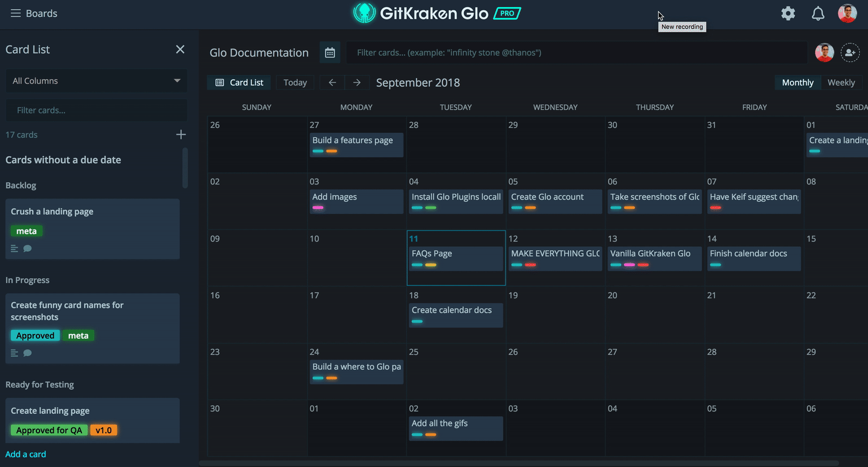
Task: Switch to Monthly view
Action: [797, 82]
